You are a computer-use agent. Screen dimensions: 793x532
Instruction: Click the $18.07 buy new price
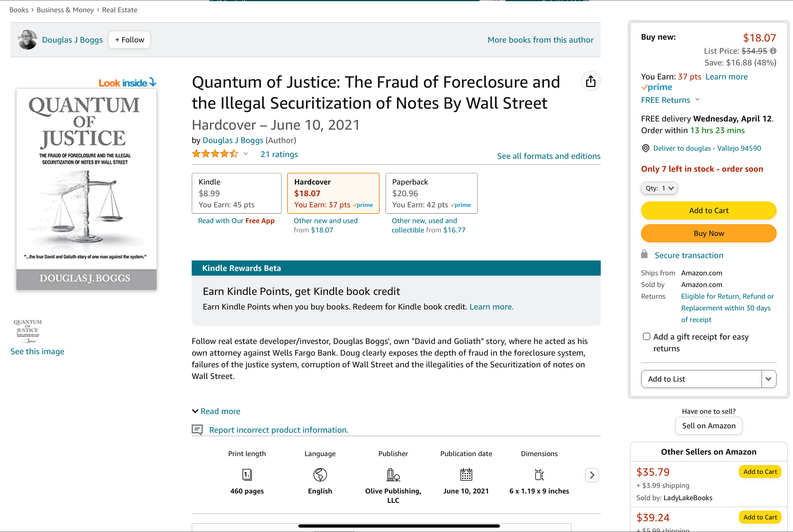pyautogui.click(x=759, y=38)
